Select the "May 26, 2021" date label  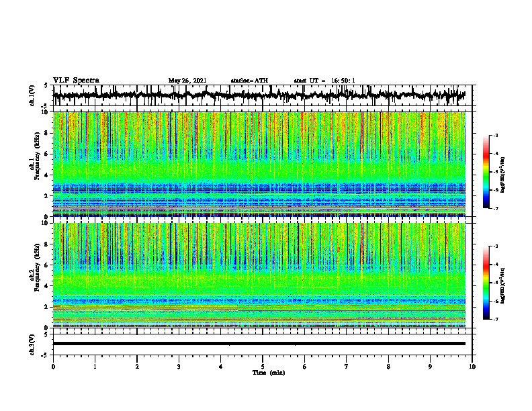(187, 81)
